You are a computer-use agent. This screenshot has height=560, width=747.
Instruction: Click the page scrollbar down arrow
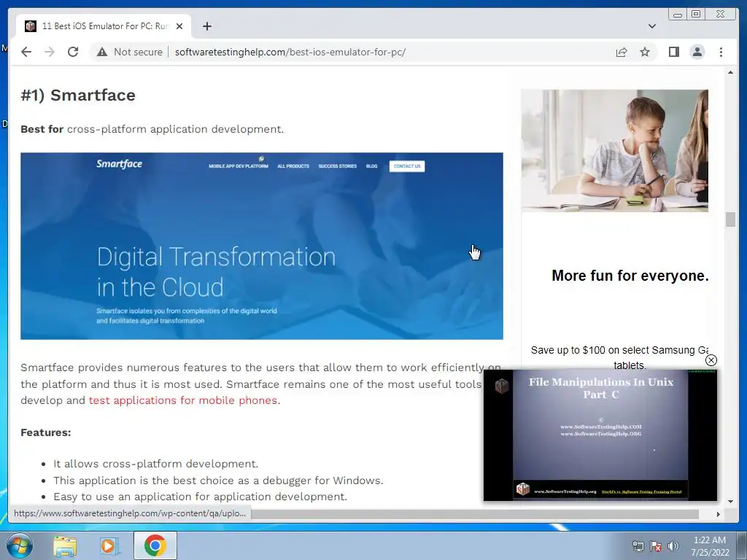pyautogui.click(x=730, y=502)
